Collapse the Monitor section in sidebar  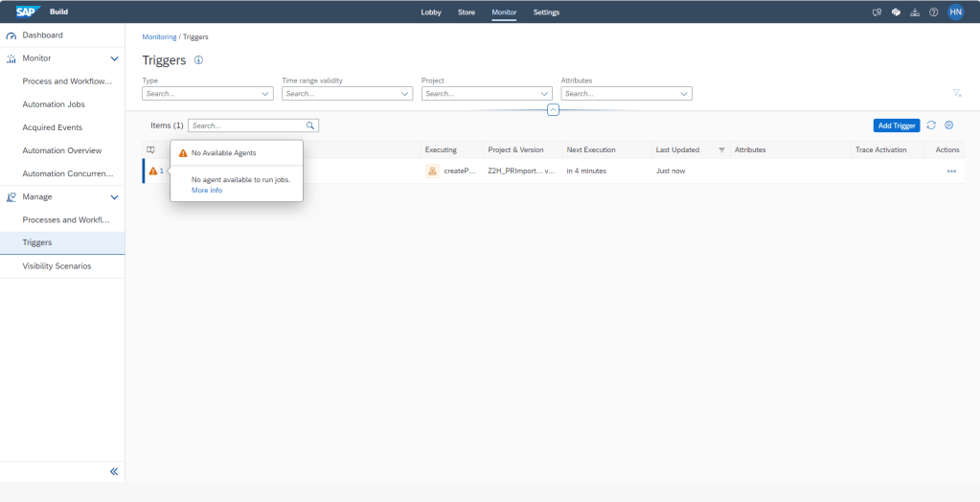tap(114, 58)
